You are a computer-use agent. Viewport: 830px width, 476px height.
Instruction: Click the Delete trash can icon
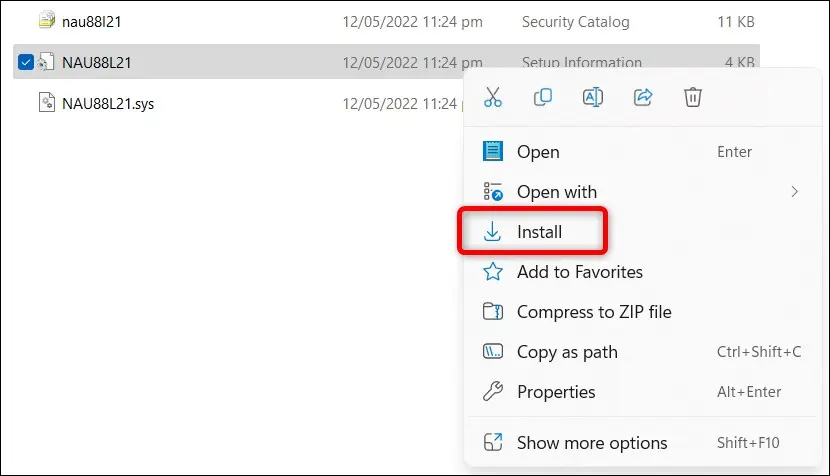(692, 97)
